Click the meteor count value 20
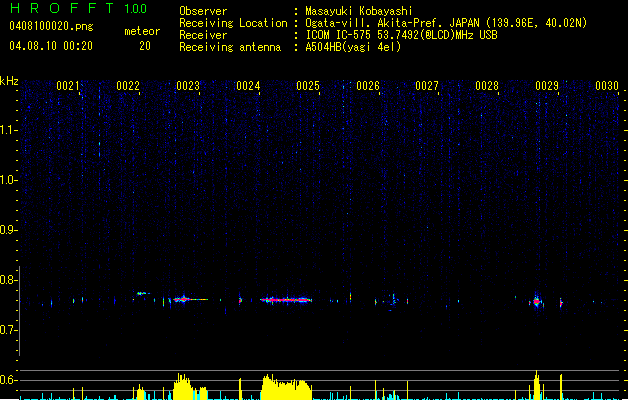 (x=145, y=46)
